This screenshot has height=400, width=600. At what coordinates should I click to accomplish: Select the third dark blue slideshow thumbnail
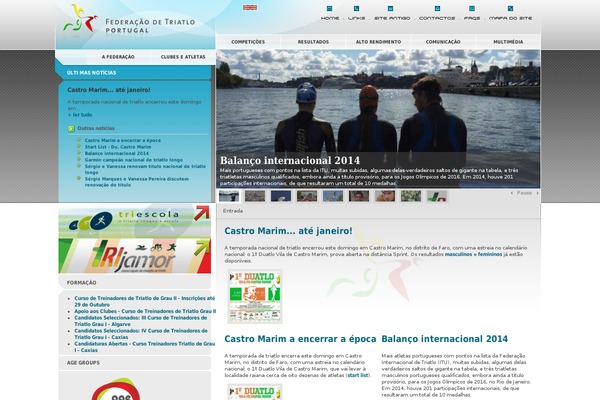tap(281, 196)
